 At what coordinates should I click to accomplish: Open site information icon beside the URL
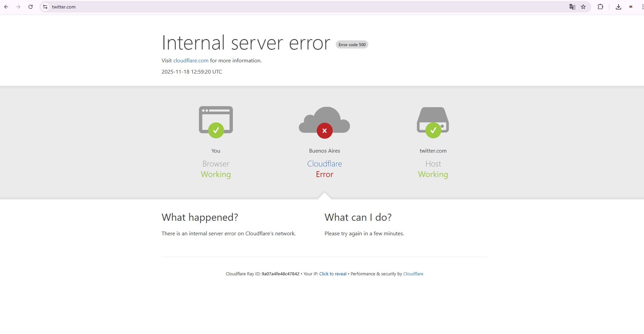click(x=45, y=7)
